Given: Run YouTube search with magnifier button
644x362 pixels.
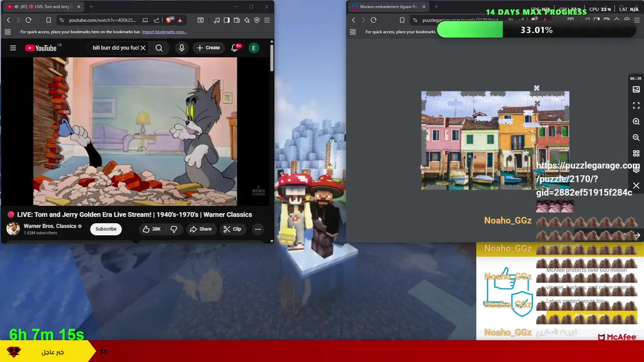Looking at the screenshot, I should (x=159, y=48).
